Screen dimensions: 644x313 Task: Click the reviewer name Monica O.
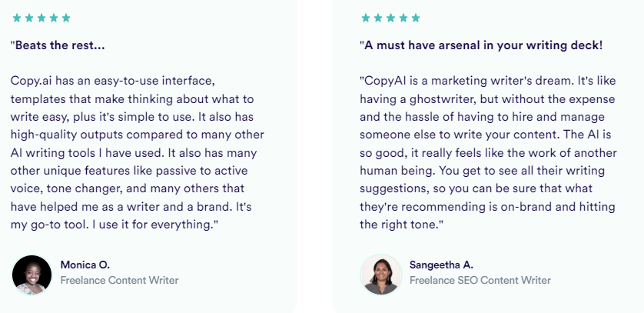[x=85, y=265]
